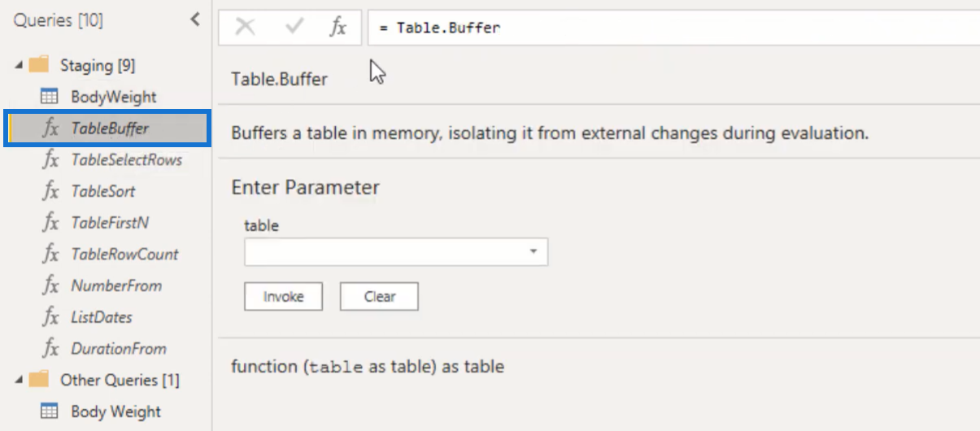The height and width of the screenshot is (431, 980).
Task: Collapse the Other Queries folder group
Action: pyautogui.click(x=18, y=381)
